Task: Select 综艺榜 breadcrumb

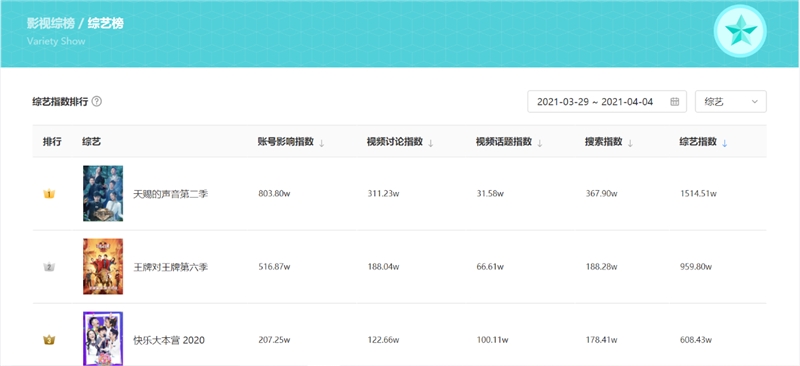Action: click(x=106, y=23)
